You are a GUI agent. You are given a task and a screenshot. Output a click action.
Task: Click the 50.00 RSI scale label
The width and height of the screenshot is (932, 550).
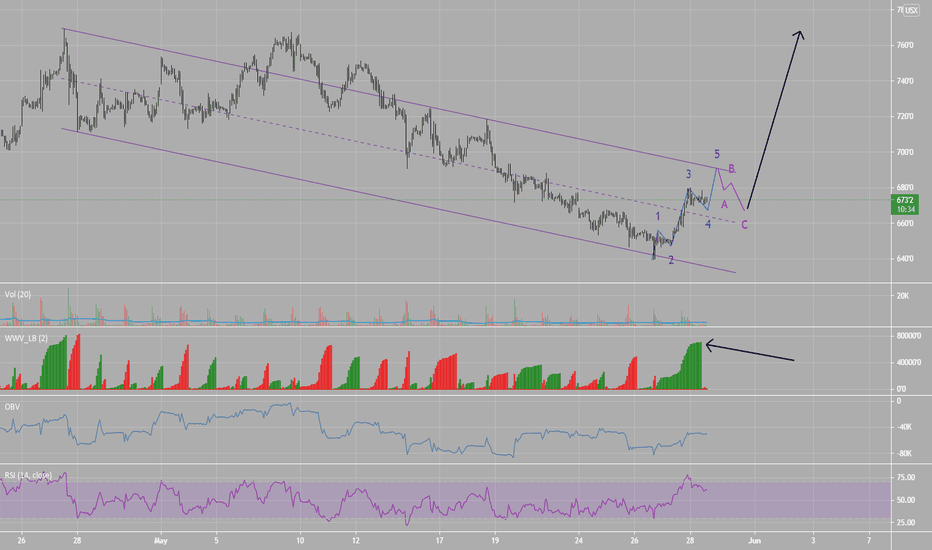coord(905,500)
